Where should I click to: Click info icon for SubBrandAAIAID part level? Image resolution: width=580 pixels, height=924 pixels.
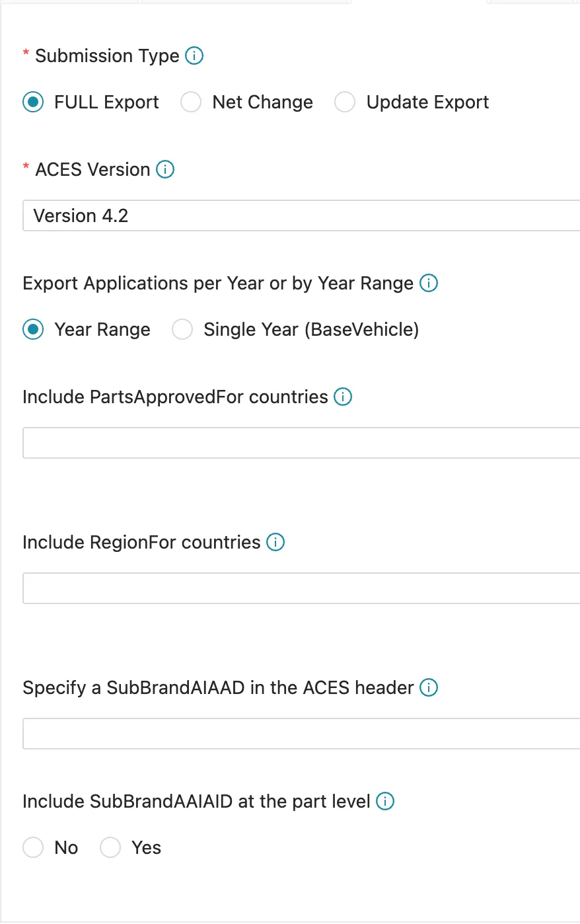[385, 802]
